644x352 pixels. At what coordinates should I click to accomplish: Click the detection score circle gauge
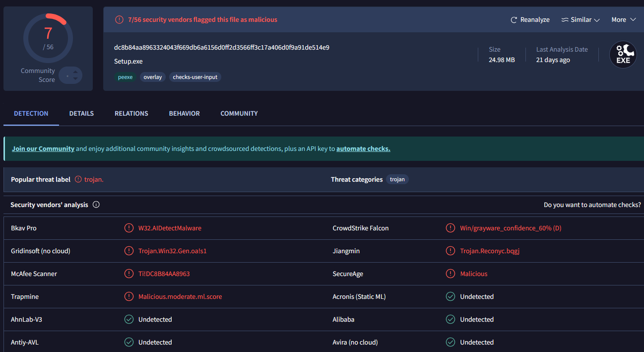pos(48,38)
